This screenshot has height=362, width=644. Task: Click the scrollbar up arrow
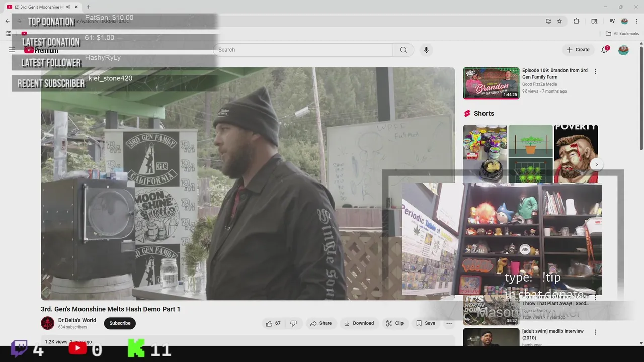641,44
